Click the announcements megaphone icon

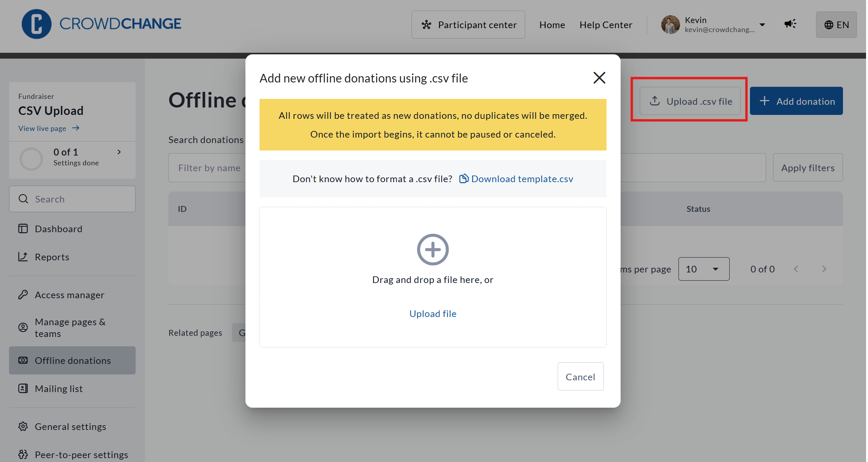[x=790, y=24]
